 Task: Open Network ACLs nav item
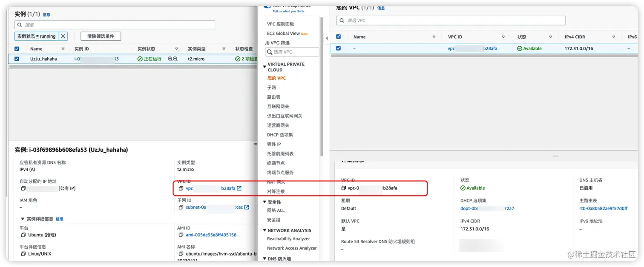tap(276, 210)
